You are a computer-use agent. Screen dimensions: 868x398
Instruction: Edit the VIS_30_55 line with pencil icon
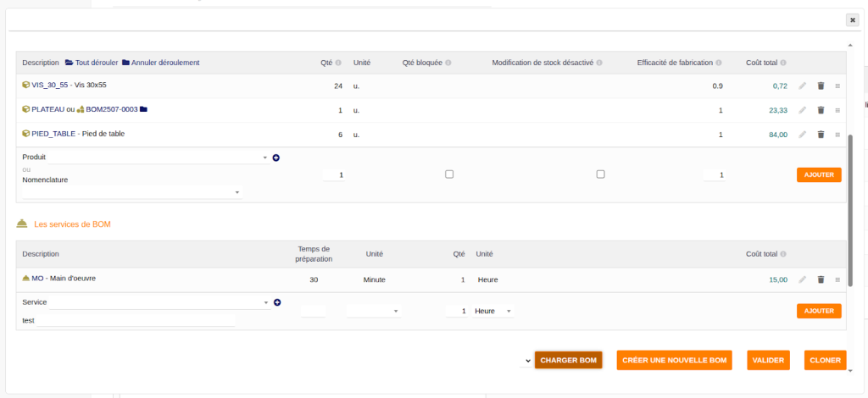802,86
